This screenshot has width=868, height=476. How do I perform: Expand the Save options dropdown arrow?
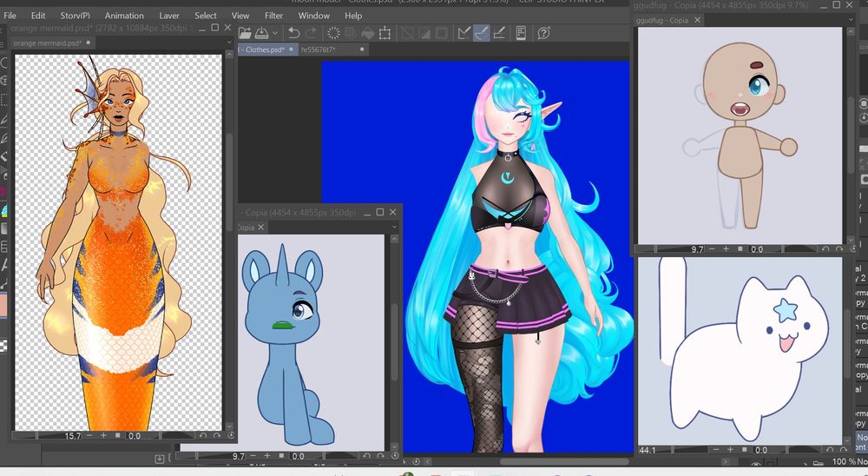point(274,34)
